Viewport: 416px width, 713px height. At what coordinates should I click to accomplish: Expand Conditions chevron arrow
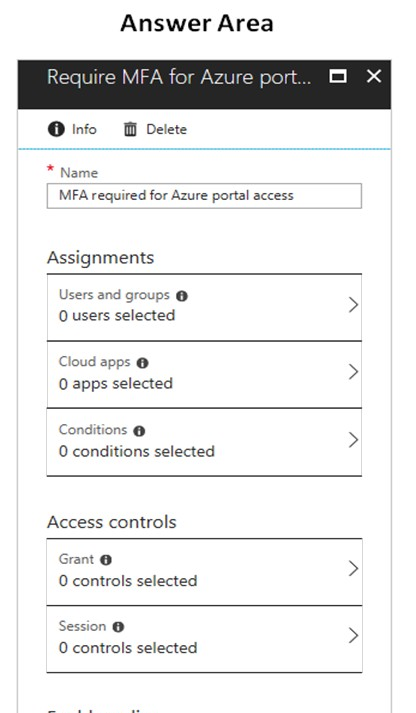353,440
